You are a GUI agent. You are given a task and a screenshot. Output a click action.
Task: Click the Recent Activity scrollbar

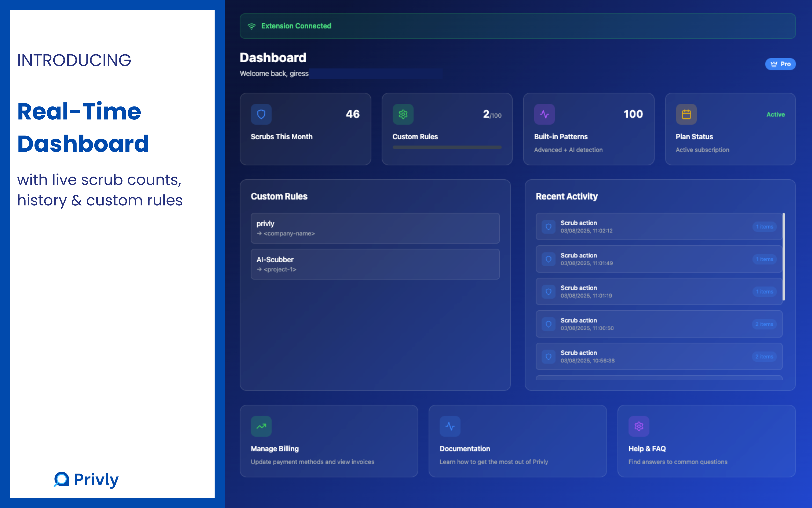coord(784,256)
